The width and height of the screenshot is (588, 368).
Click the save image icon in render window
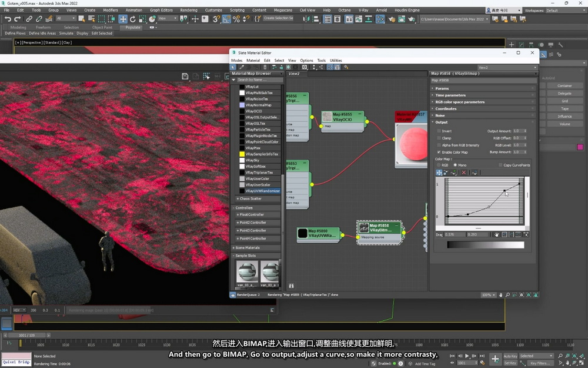coord(185,76)
